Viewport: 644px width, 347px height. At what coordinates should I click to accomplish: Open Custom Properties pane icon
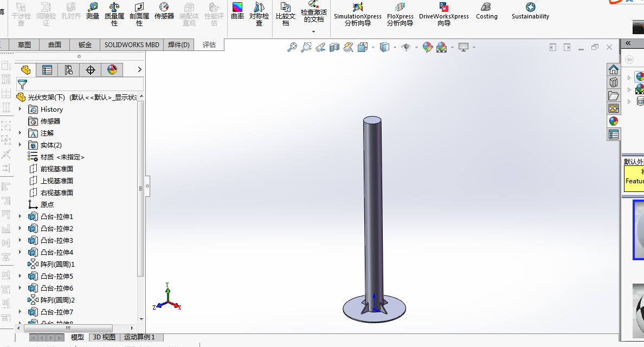point(614,134)
